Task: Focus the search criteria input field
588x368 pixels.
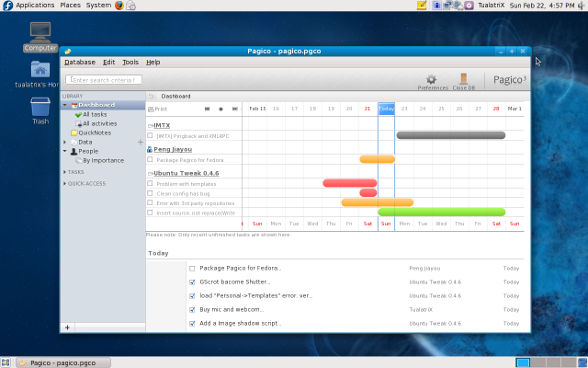Action: (x=104, y=80)
